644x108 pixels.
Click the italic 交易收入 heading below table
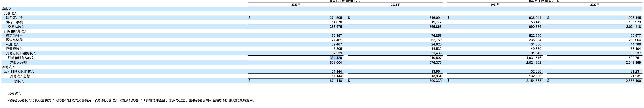coord(14,93)
